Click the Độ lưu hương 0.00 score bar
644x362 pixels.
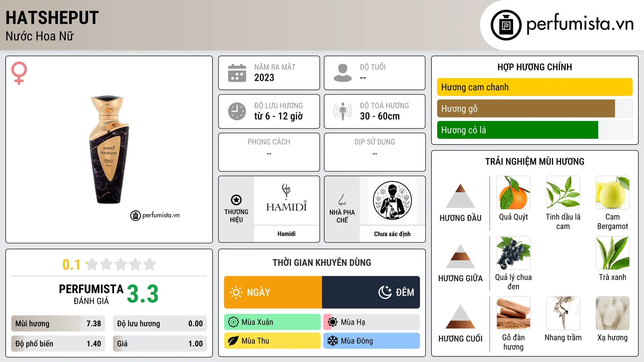(x=160, y=324)
